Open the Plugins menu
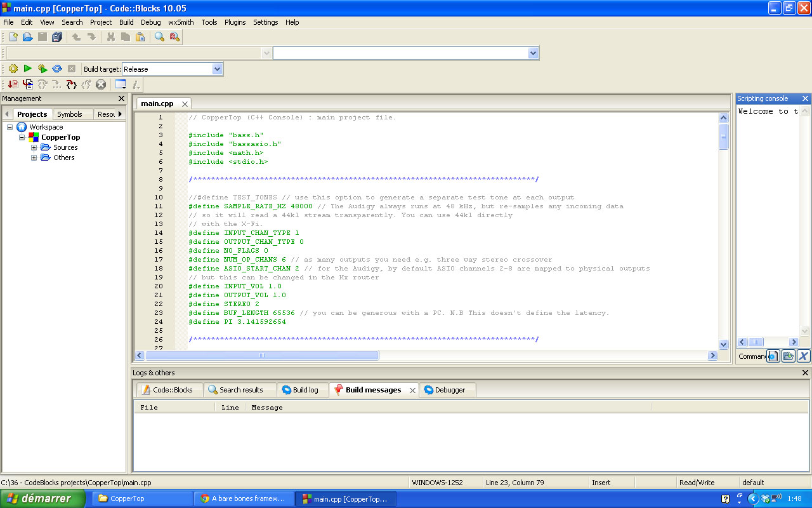 [235, 22]
